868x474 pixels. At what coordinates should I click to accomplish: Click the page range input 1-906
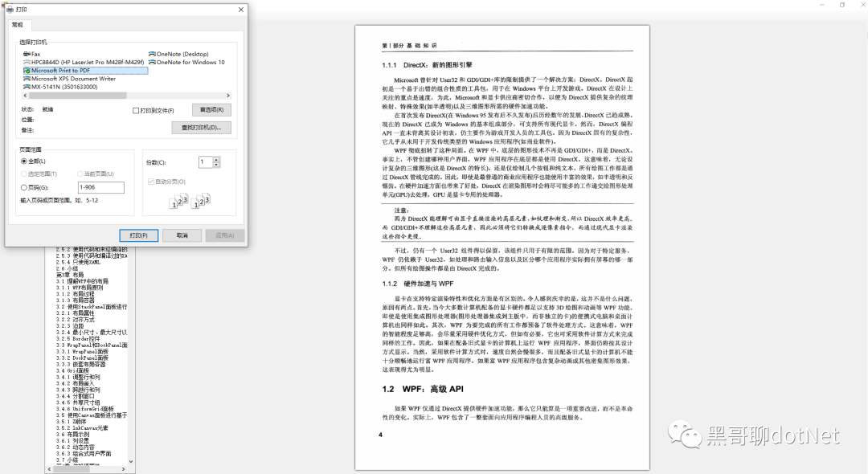coord(100,187)
